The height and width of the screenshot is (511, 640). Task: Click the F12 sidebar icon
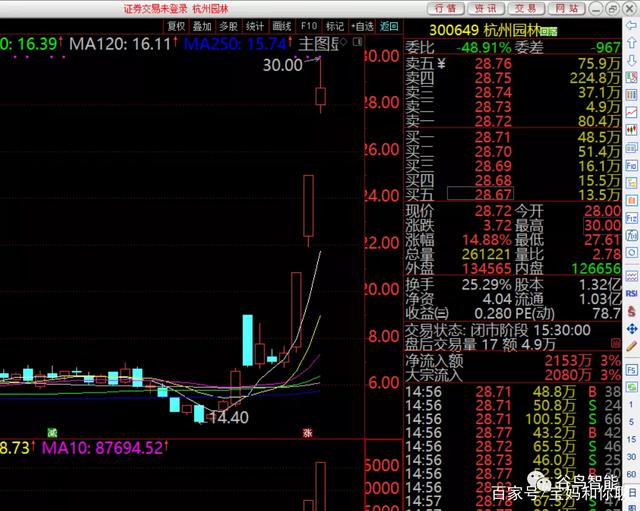click(631, 218)
